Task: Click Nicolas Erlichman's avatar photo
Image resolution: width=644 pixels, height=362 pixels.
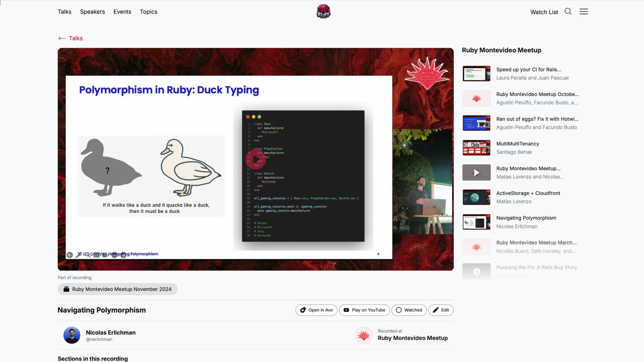Action: (72, 335)
